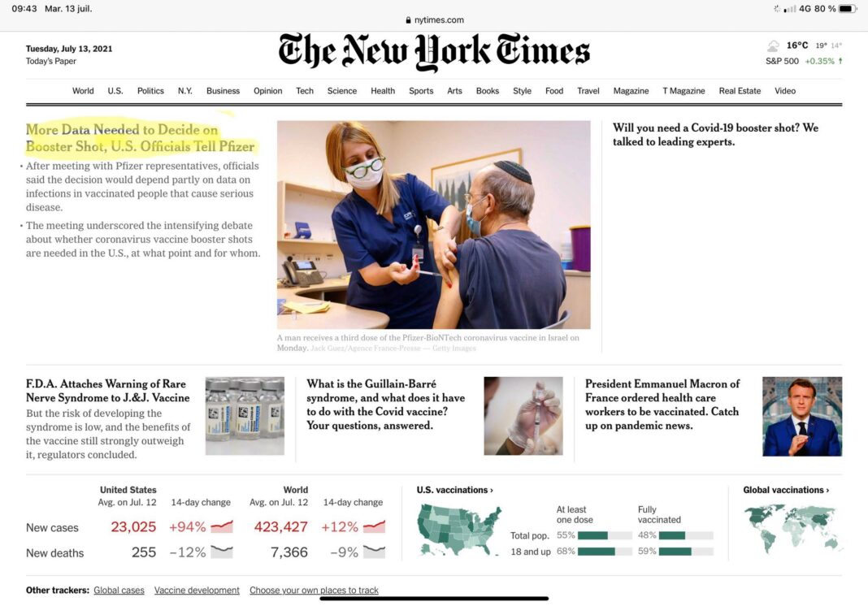Tap the battery indicator in status bar

tap(848, 9)
